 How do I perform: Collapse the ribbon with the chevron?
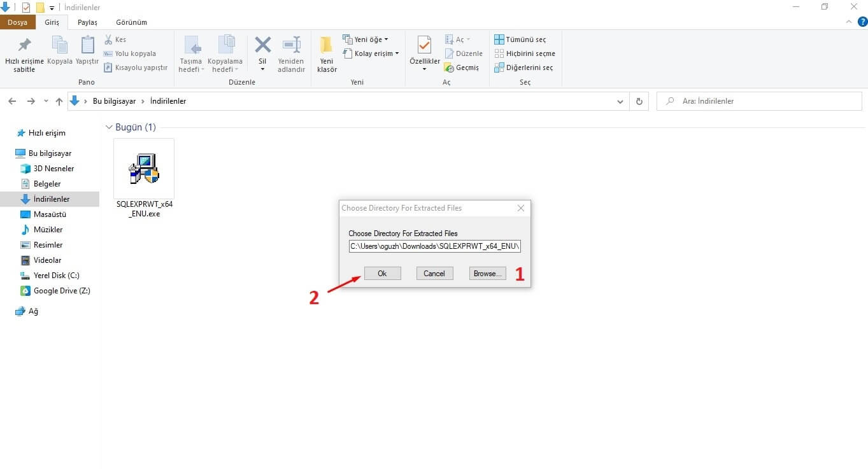[x=848, y=22]
